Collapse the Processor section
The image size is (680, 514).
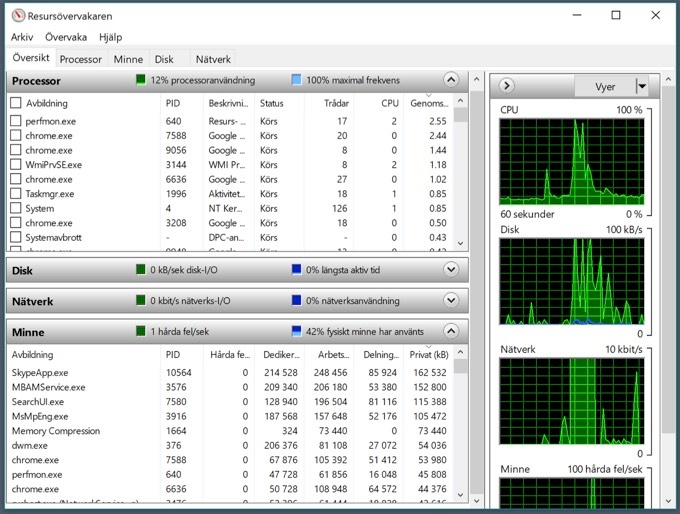click(x=450, y=80)
